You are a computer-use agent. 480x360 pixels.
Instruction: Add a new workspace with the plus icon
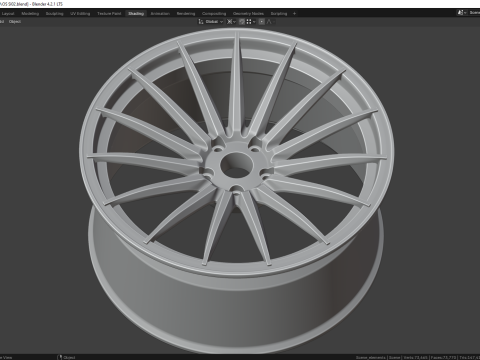pos(294,14)
